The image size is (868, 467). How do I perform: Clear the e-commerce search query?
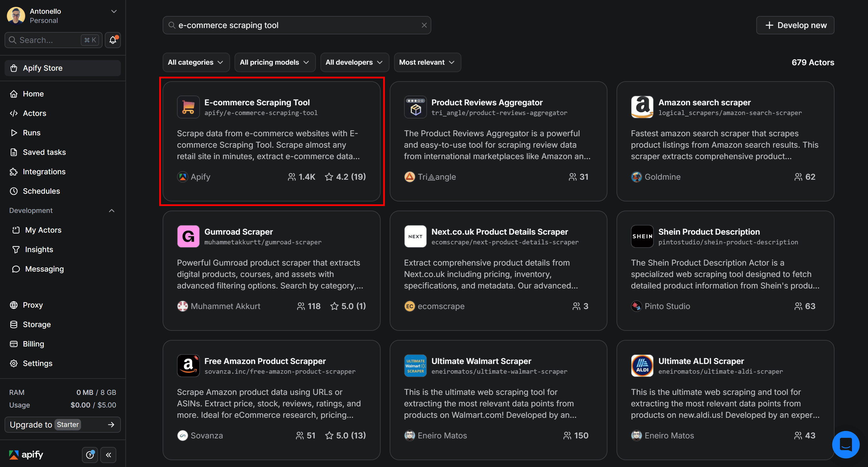coord(424,25)
